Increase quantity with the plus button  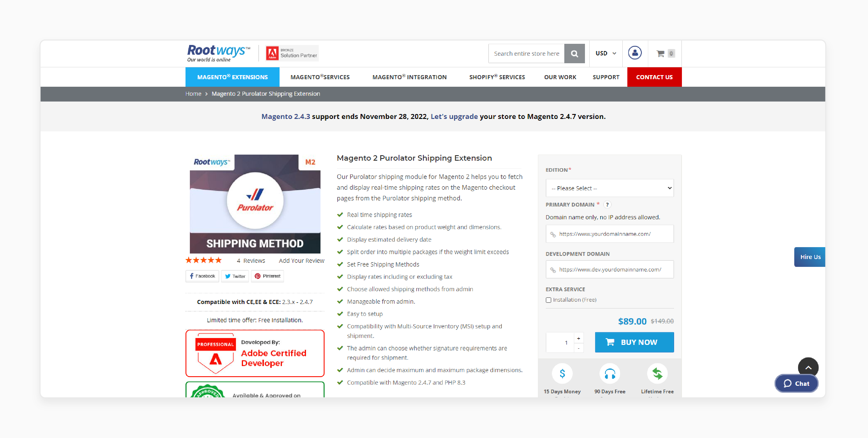(x=579, y=338)
